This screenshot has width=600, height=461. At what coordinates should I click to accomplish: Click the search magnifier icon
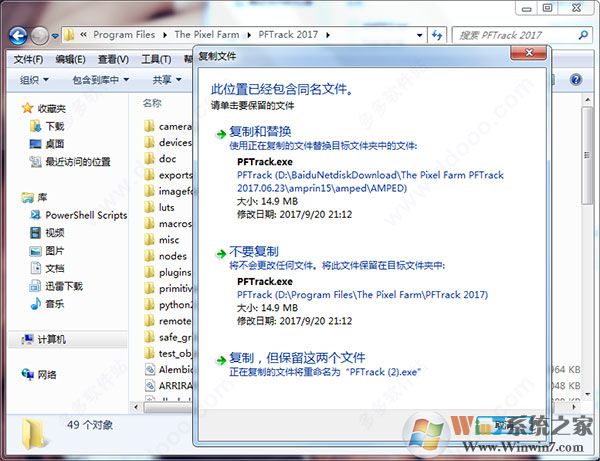click(583, 35)
